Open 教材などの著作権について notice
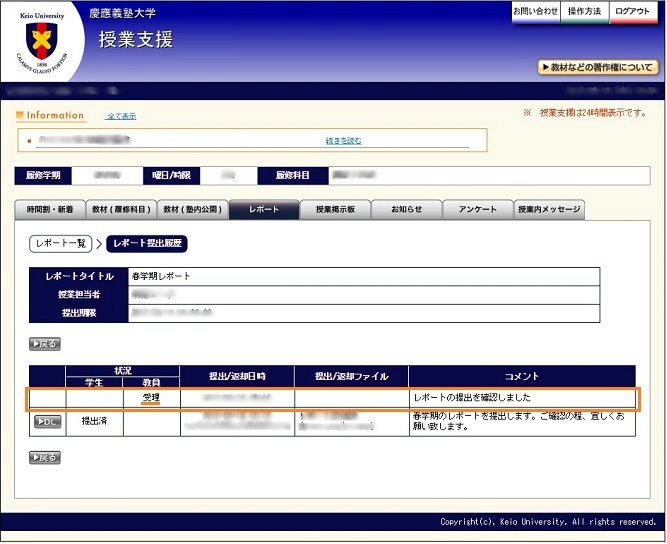Viewport: 667px width, 544px height. 597,68
